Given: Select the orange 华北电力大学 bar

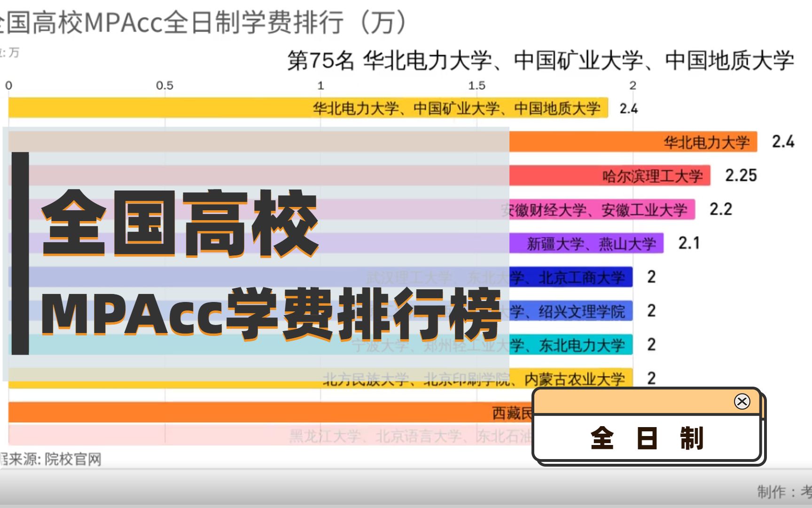Looking at the screenshot, I should pos(383,142).
